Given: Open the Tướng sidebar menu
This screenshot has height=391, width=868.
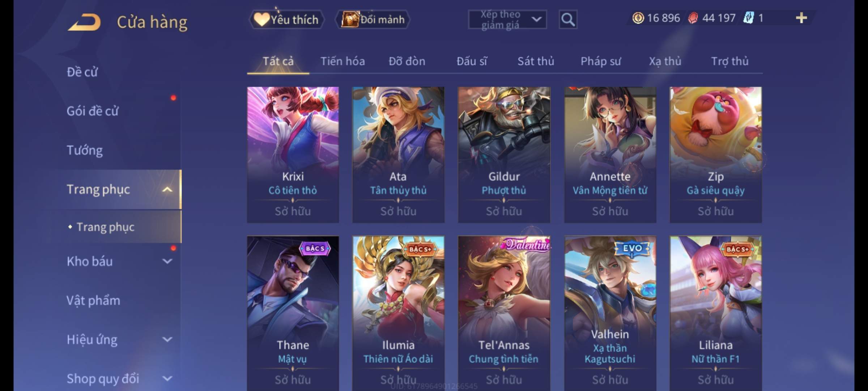Looking at the screenshot, I should (x=85, y=150).
